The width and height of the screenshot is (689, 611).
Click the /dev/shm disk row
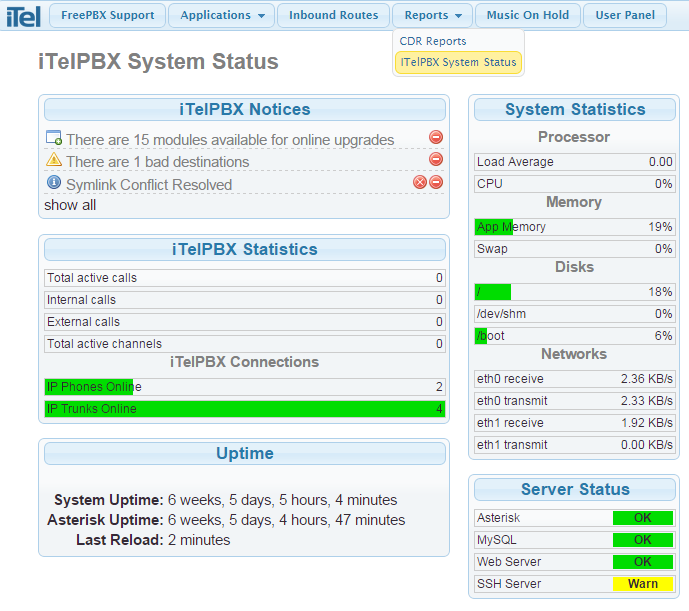pos(575,314)
